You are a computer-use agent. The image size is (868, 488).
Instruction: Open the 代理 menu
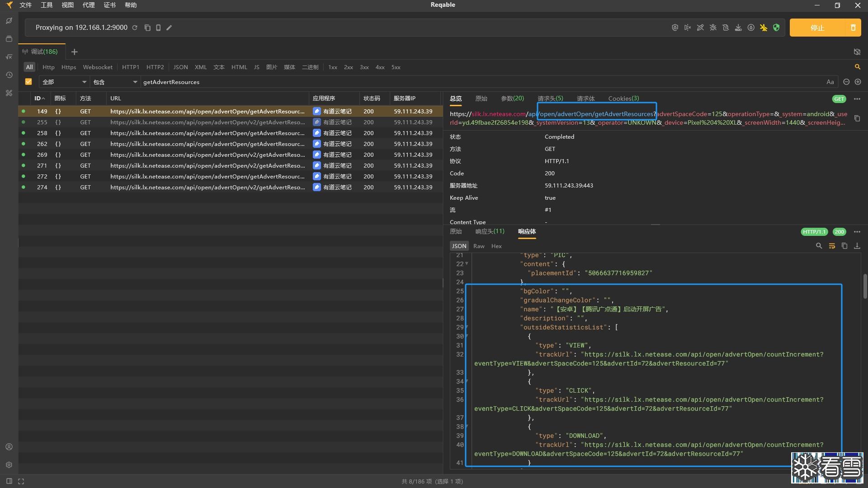(x=89, y=5)
